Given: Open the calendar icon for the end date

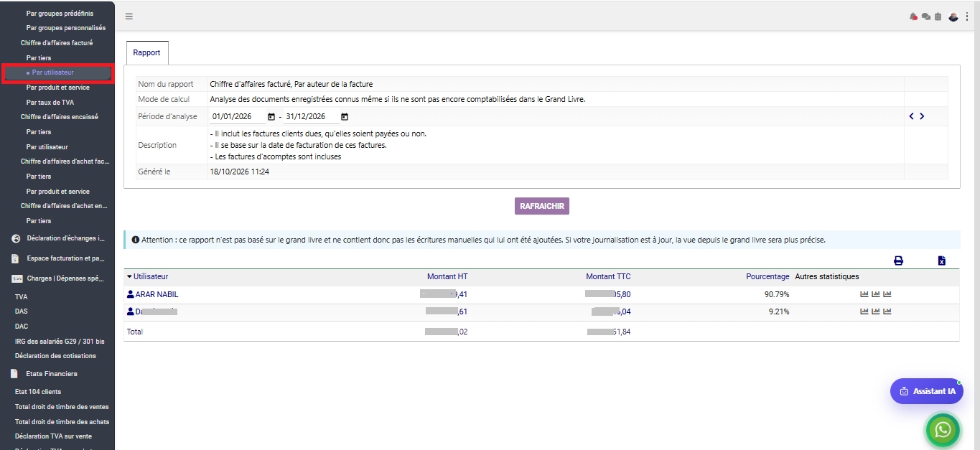Looking at the screenshot, I should [345, 116].
